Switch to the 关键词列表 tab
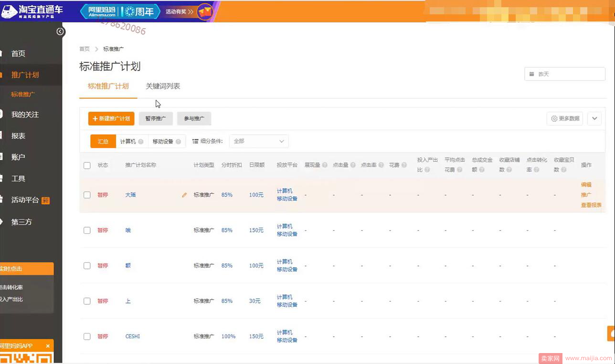Screen dimensions: 615x364 [163, 86]
